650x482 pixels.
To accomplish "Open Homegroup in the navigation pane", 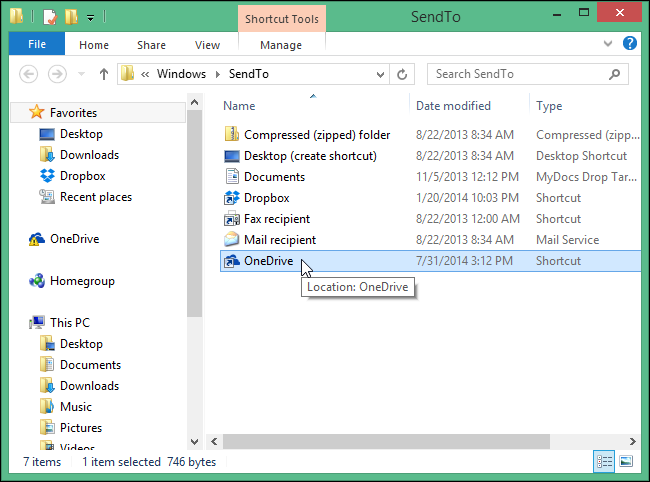I will pyautogui.click(x=82, y=281).
